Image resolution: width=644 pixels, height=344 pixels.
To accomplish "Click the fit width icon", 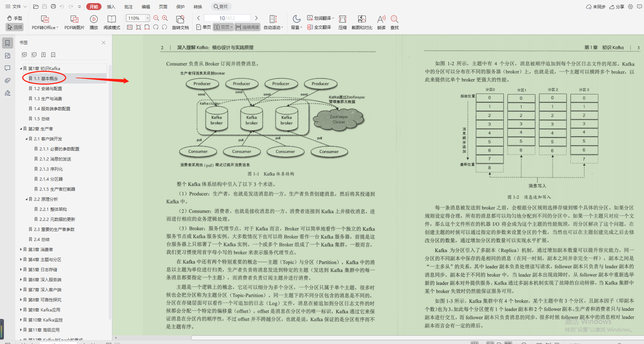I will pos(147,27).
